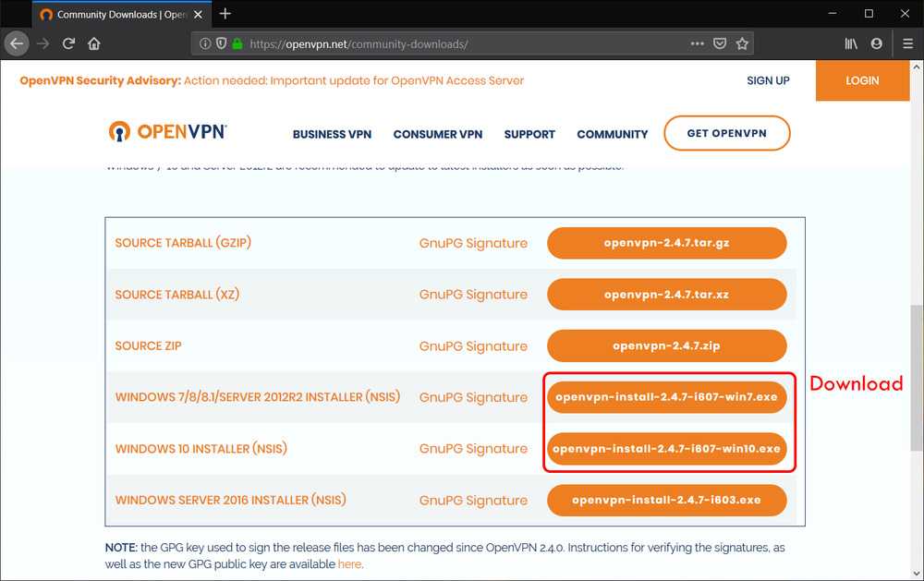
Task: Open the Firefox hamburger menu
Action: [907, 43]
